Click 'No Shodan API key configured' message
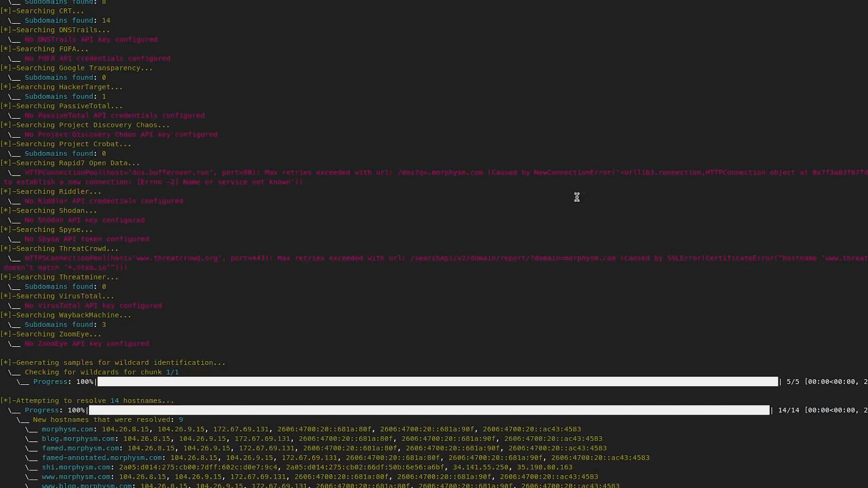868x488 pixels. point(85,220)
